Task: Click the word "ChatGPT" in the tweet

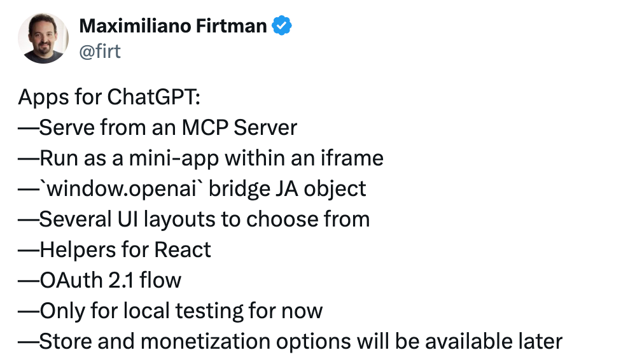Action: [153, 97]
